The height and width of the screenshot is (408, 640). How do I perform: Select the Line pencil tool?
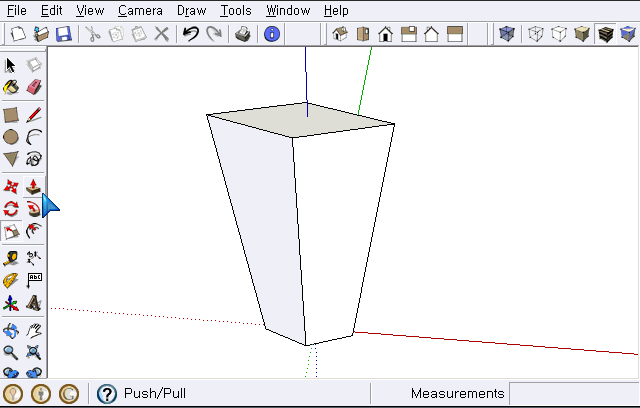click(x=34, y=115)
